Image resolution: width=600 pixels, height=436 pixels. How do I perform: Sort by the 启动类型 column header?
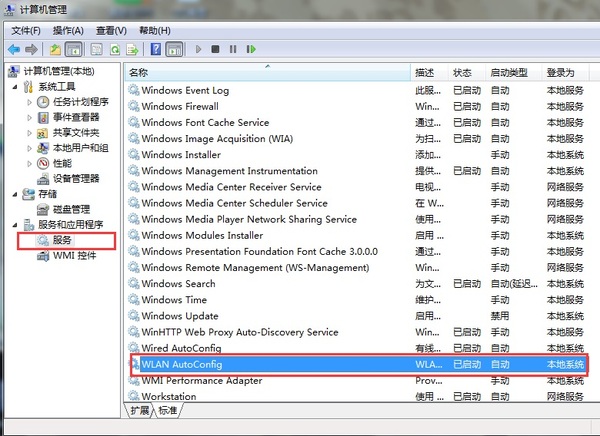point(509,73)
